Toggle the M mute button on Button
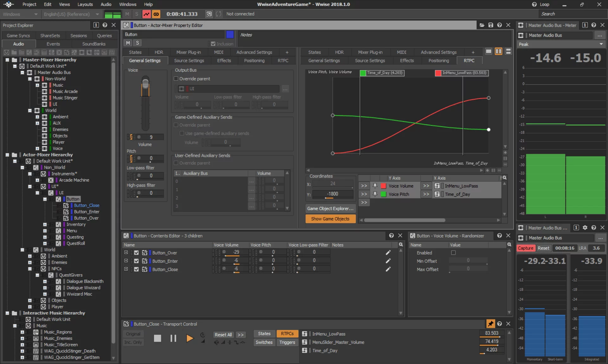 (128, 42)
